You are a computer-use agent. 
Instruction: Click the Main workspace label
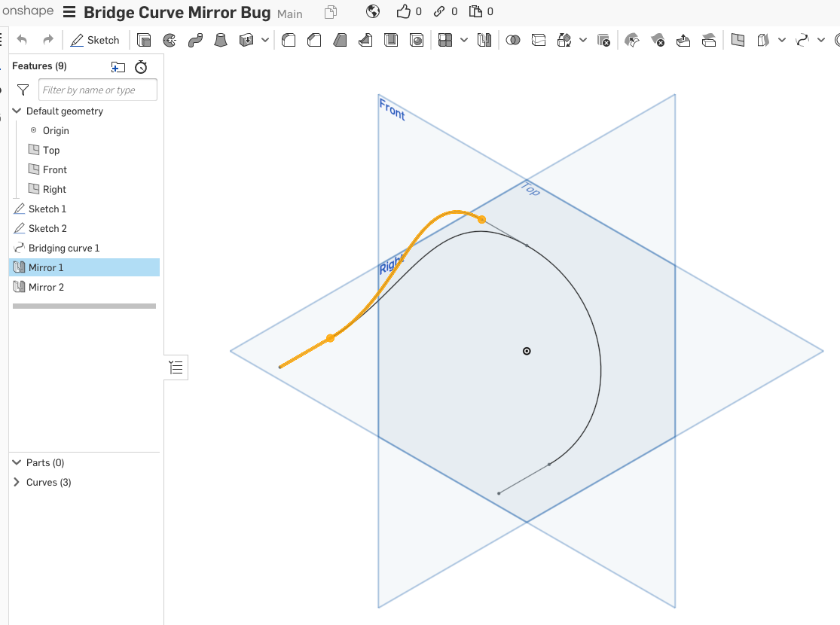pyautogui.click(x=290, y=14)
